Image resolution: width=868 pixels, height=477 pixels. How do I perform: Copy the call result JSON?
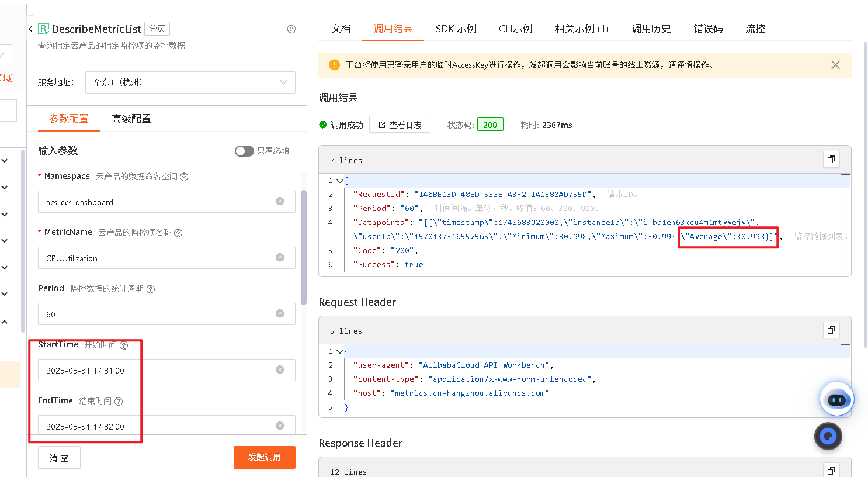(x=831, y=159)
